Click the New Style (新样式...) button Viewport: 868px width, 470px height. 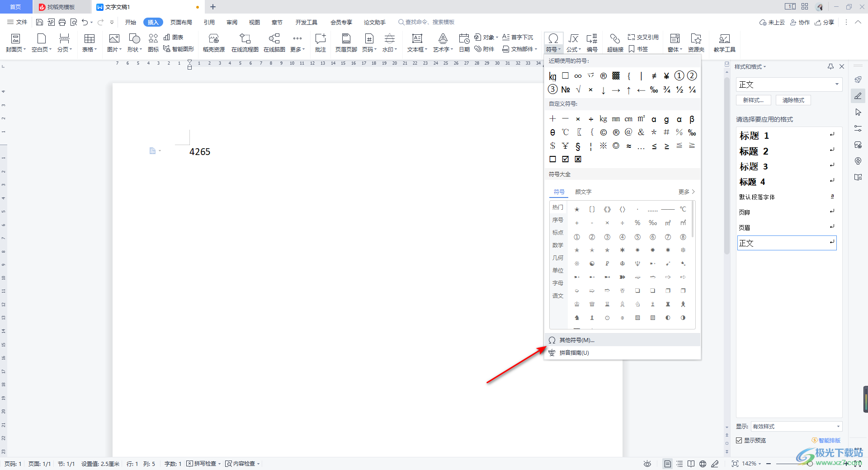(753, 100)
